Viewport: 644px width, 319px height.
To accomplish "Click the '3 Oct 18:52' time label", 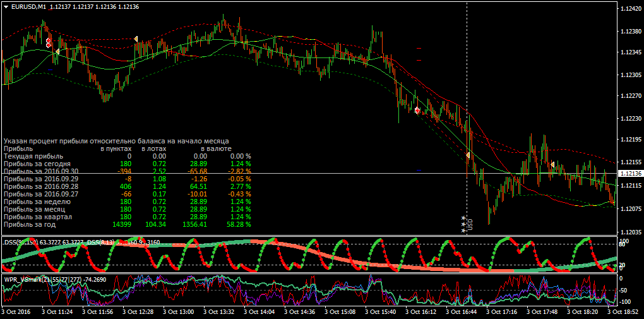I will pos(623,312).
